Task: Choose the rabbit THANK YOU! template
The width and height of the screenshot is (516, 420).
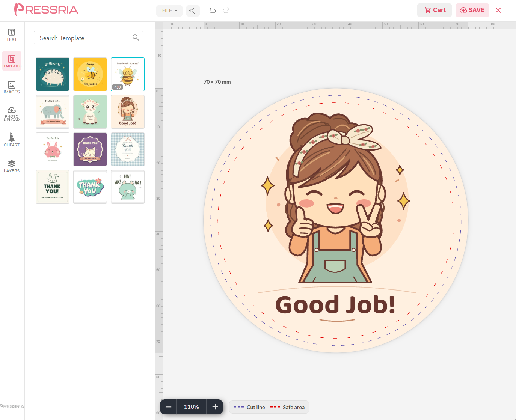Action: (53, 187)
